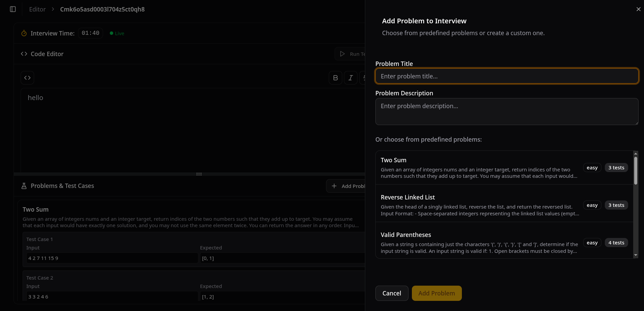Screen dimensions: 644x311
Task: Toggle italic formatting
Action: click(350, 77)
